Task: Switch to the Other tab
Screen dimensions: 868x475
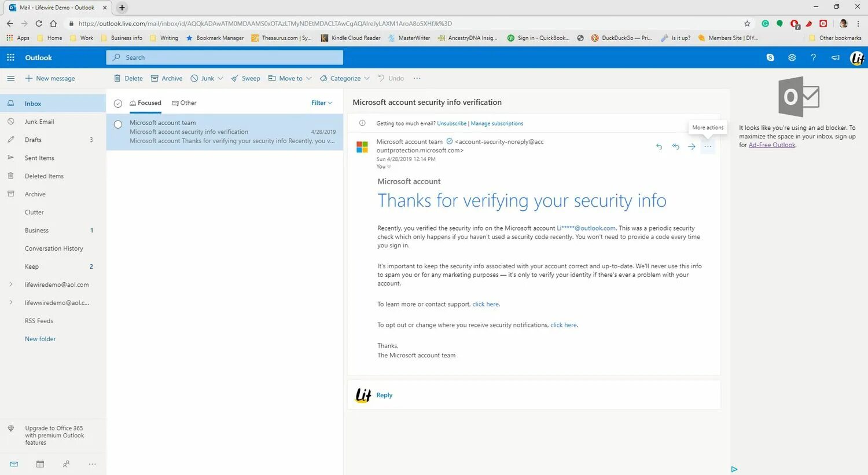Action: coord(184,103)
